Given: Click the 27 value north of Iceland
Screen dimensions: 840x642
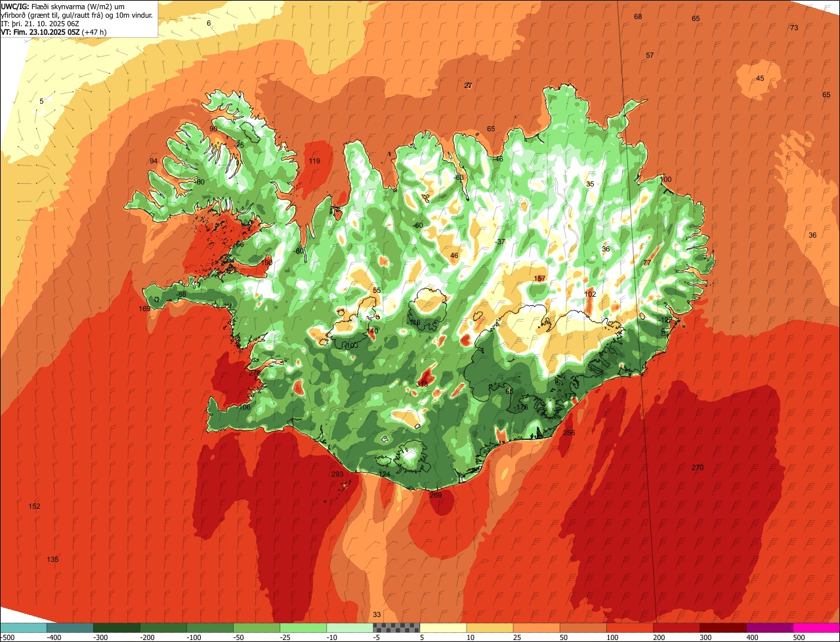Looking at the screenshot, I should pos(468,85).
